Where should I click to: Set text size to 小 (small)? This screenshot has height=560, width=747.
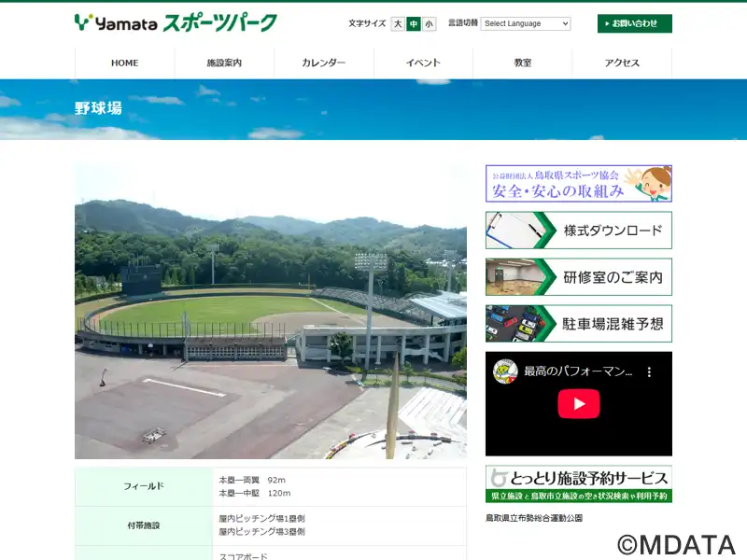tap(429, 24)
